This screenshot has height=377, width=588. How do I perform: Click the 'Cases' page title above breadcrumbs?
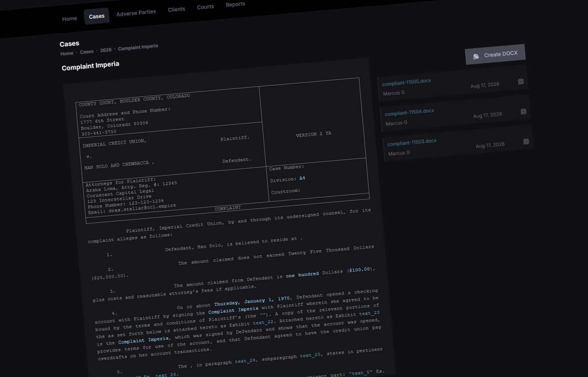click(69, 44)
